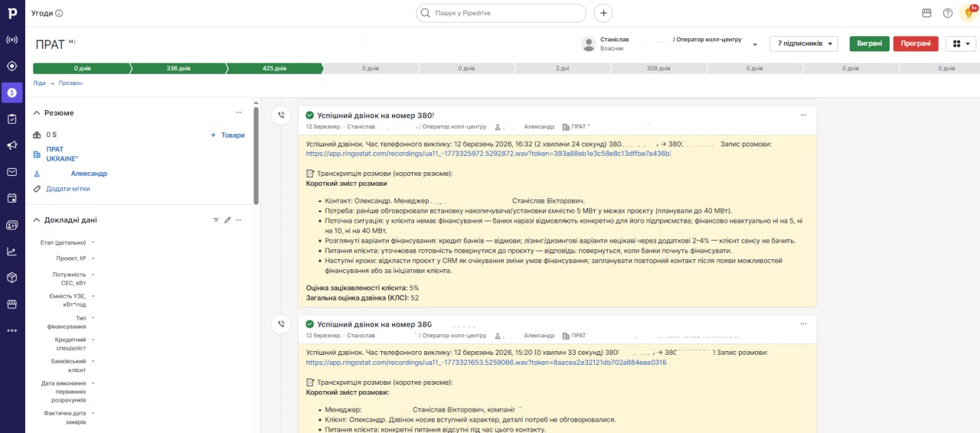The image size is (980, 433).
Task: Open three-dots menu of the 16:32 call card
Action: [803, 115]
